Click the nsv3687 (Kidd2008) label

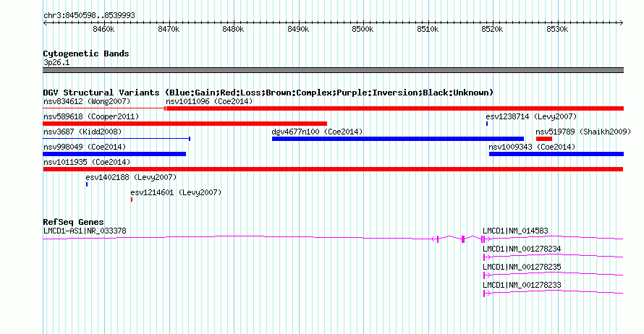coord(82,132)
